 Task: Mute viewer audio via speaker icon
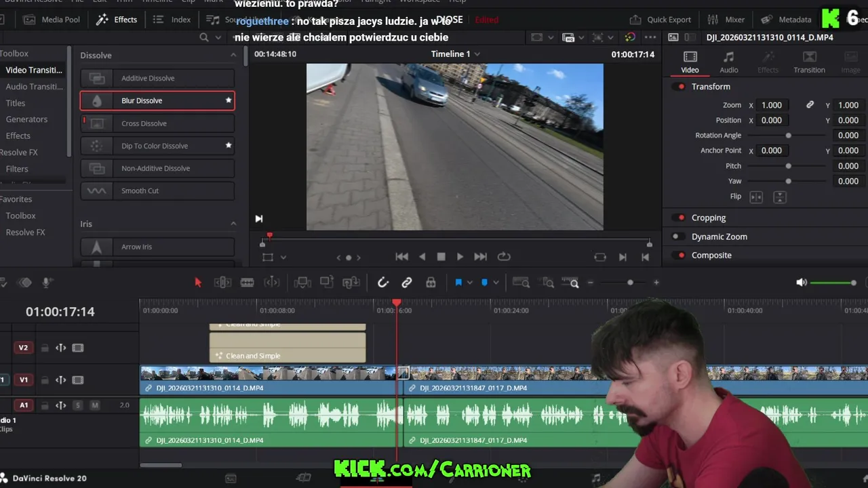(802, 283)
